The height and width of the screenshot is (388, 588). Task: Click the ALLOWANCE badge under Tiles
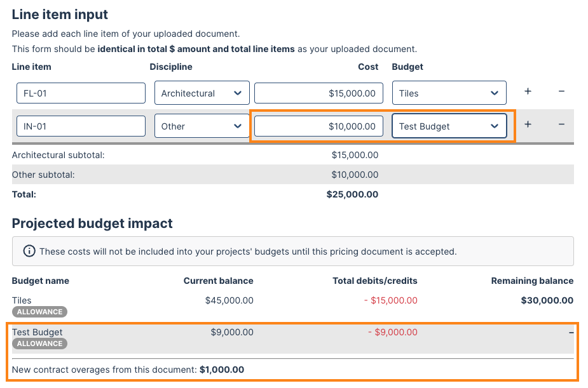39,311
